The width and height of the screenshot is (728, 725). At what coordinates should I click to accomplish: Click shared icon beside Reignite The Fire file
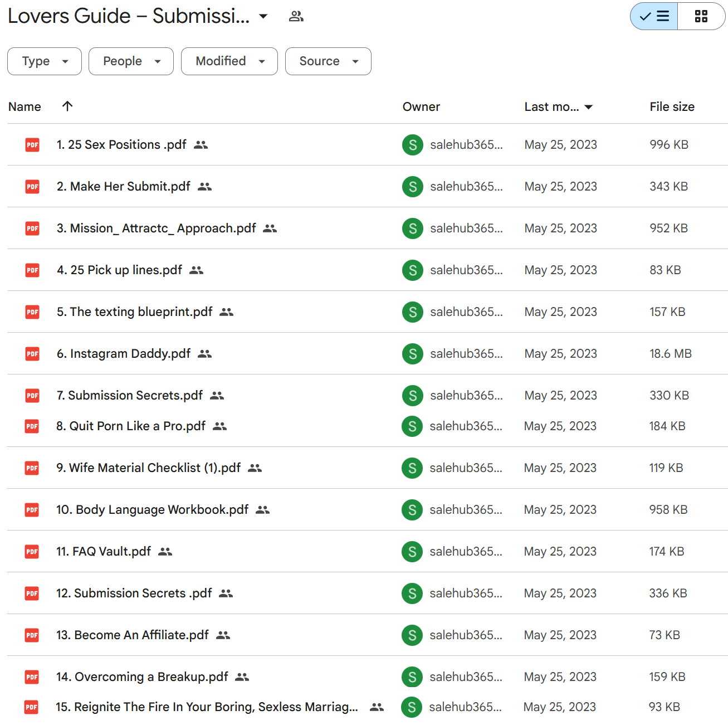377,707
